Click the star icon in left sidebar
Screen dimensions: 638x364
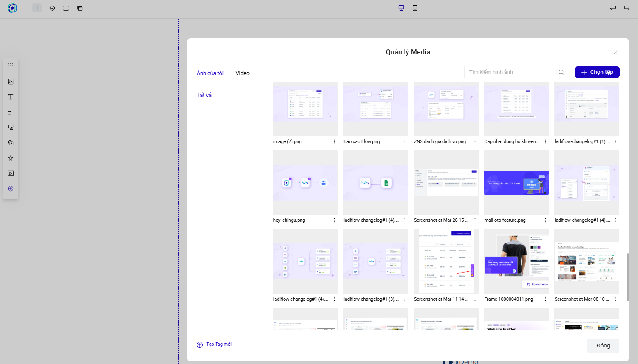click(x=11, y=158)
